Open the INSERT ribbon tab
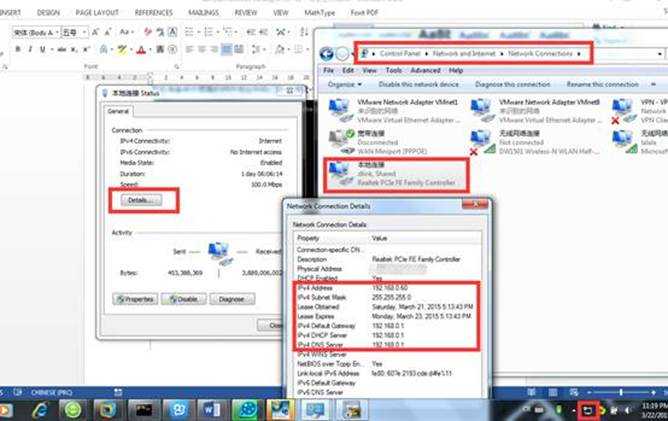Image resolution: width=668 pixels, height=421 pixels. click(9, 12)
